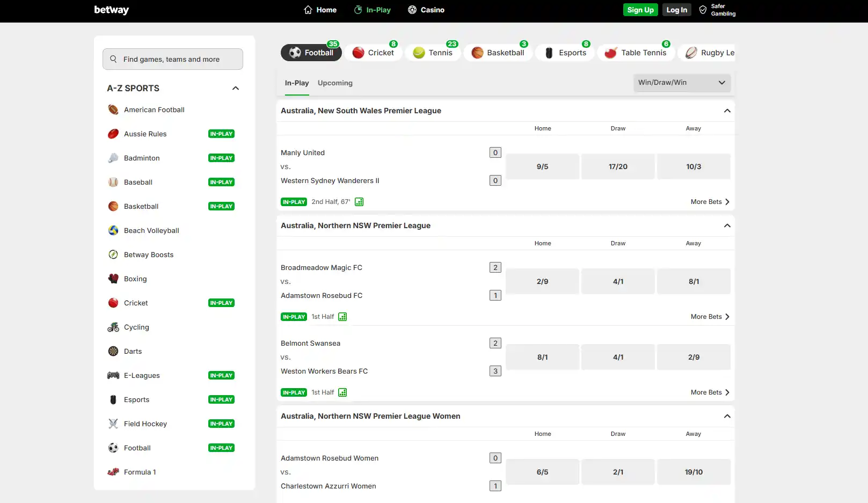Click the sidebar Football soccer ball icon
The height and width of the screenshot is (503, 868).
point(113,448)
